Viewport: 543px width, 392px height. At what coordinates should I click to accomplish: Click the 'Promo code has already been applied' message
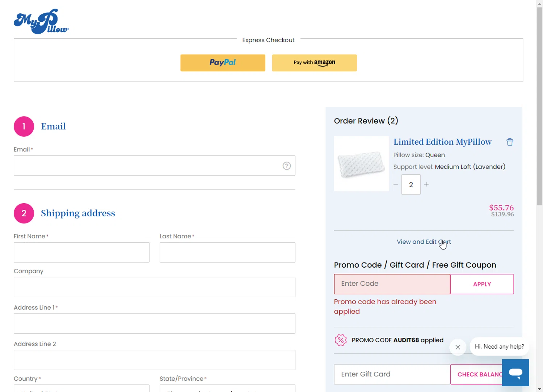pyautogui.click(x=385, y=306)
